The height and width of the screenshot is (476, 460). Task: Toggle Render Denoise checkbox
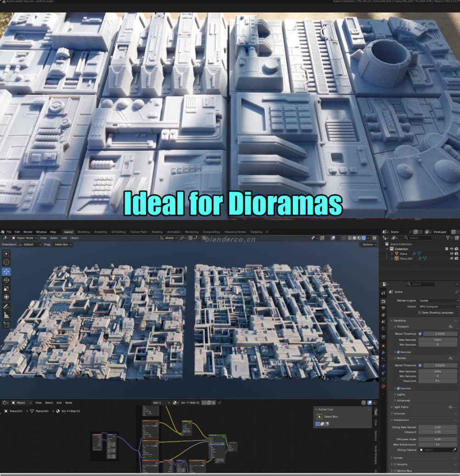click(398, 389)
